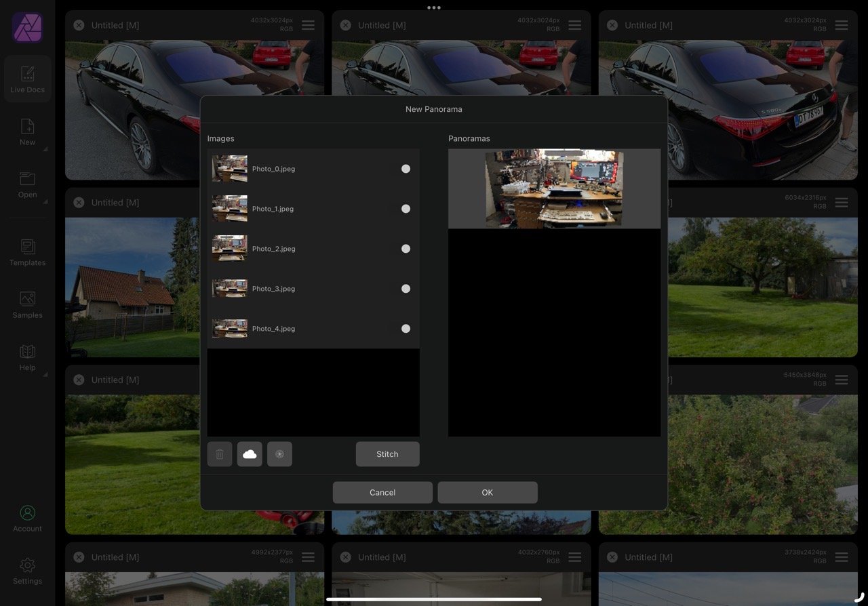This screenshot has height=606, width=868.
Task: Select Photo_1.jpeg in the Images list
Action: point(273,209)
